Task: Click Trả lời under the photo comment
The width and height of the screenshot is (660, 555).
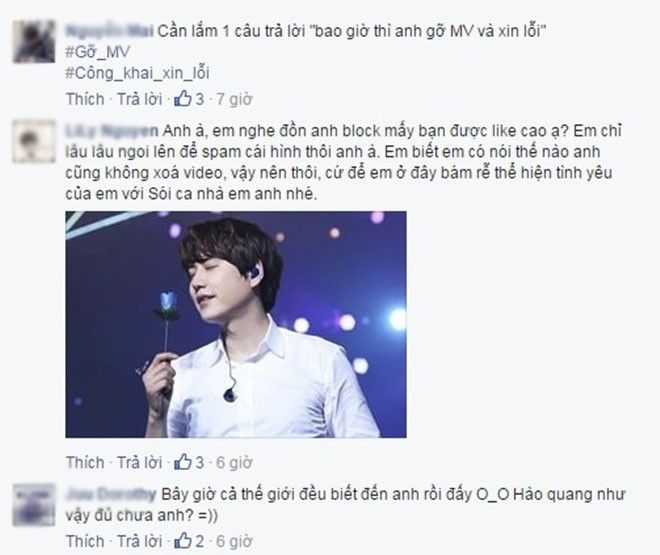Action: [x=139, y=462]
